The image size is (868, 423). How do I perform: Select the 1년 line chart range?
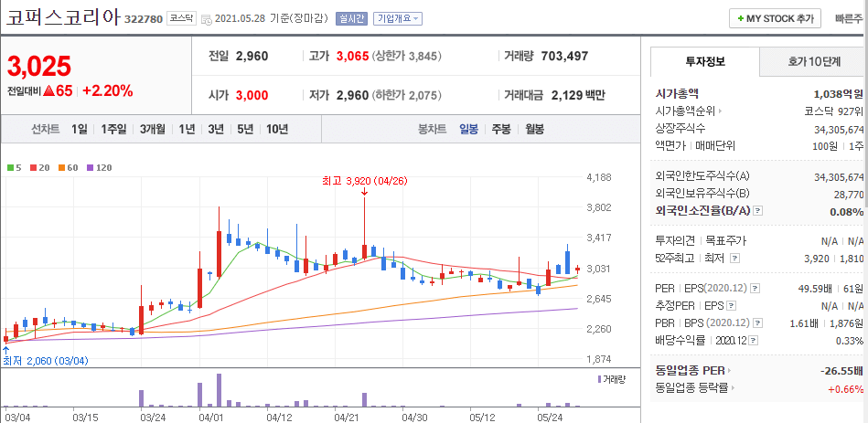187,130
